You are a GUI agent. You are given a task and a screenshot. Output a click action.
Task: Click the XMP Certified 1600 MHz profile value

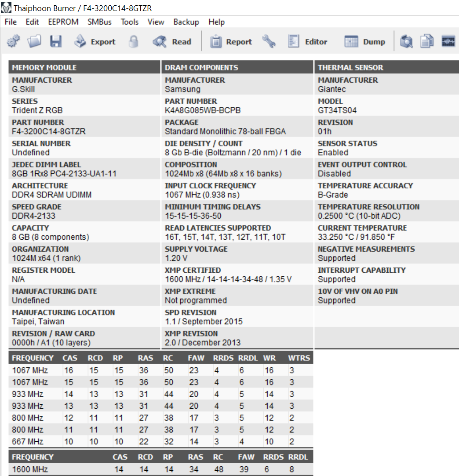pyautogui.click(x=228, y=279)
